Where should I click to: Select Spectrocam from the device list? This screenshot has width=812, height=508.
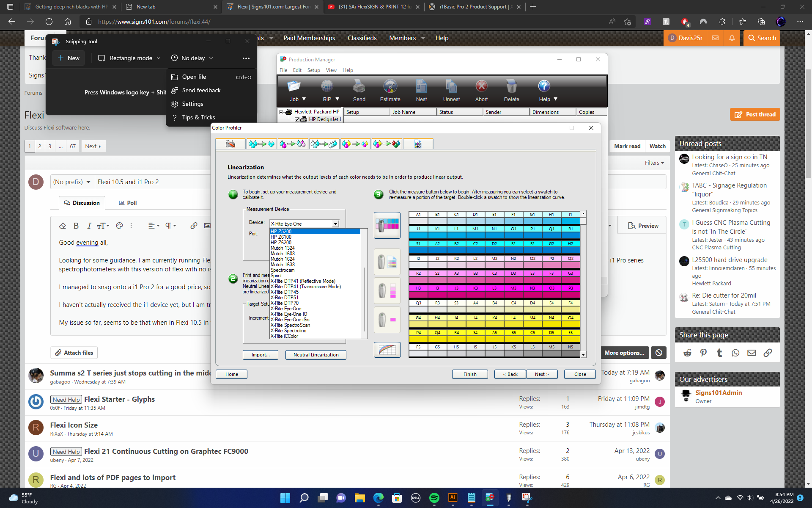315,270
